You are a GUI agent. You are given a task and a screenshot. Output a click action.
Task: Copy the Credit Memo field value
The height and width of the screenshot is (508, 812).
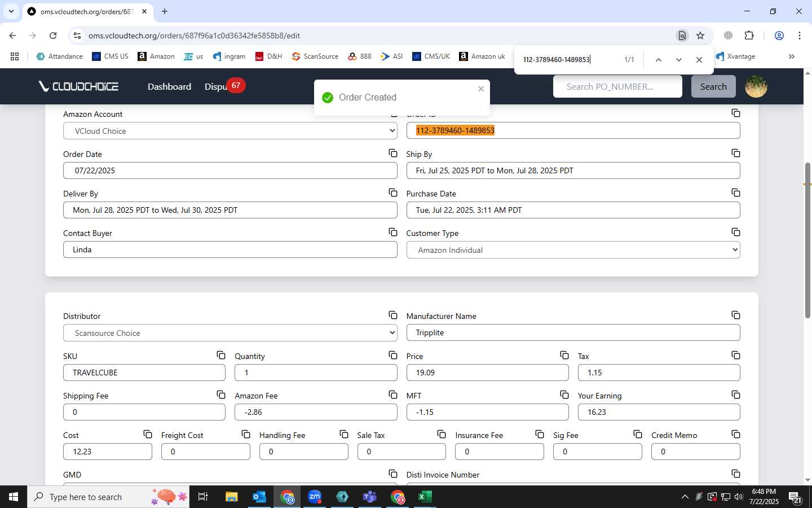[x=736, y=434]
